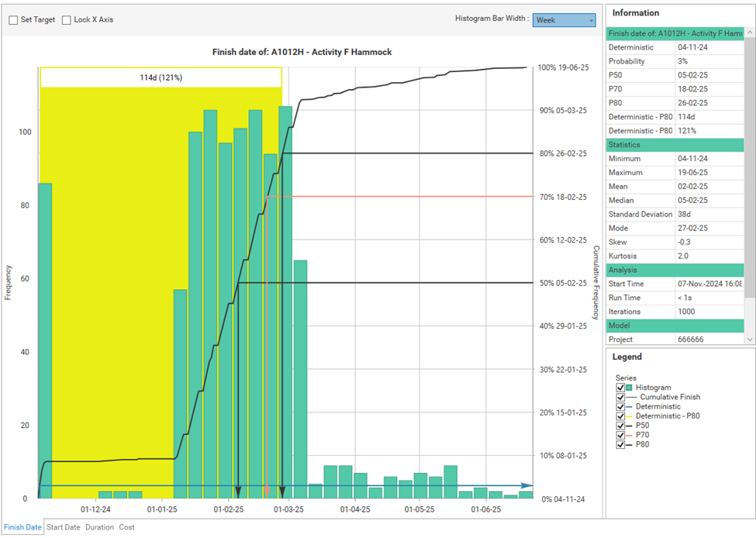The width and height of the screenshot is (756, 538).
Task: Hide the Cumulative Finish series in legend
Action: (620, 397)
